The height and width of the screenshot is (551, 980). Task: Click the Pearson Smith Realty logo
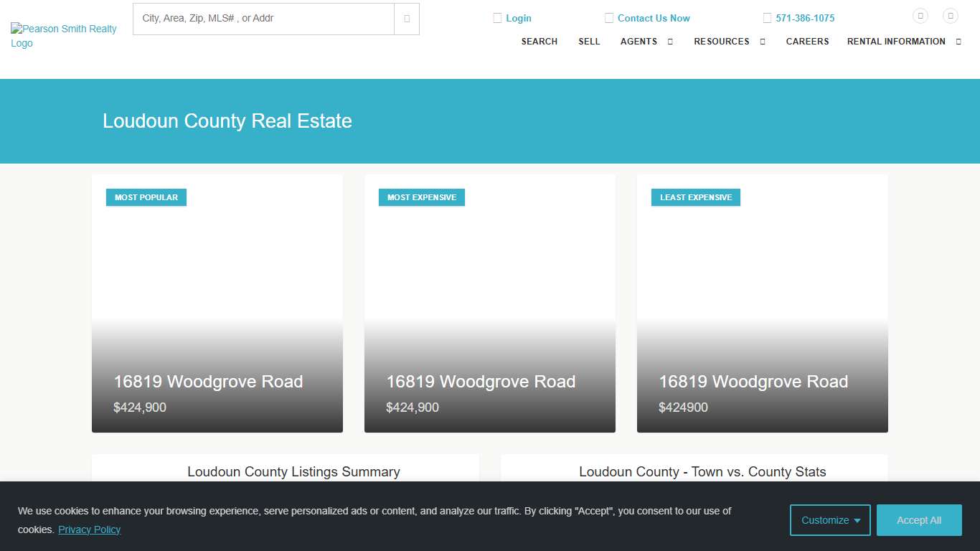click(x=63, y=36)
